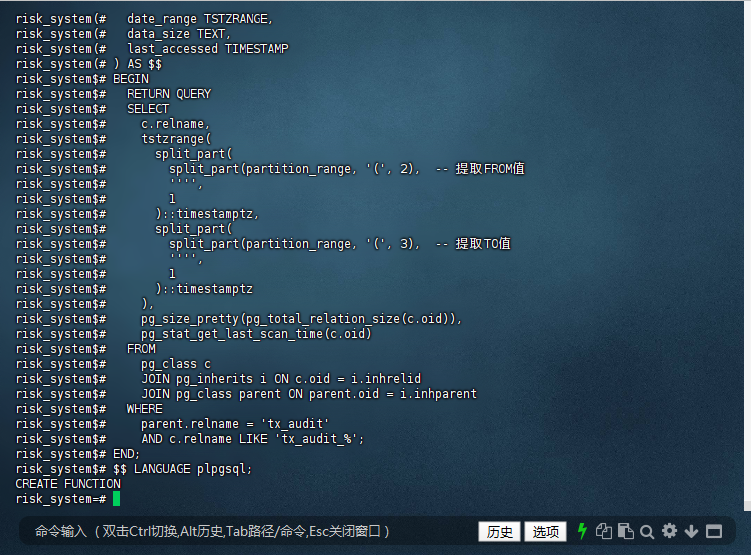Image resolution: width=751 pixels, height=555 pixels.
Task: Click the 'data_size TEXT,' text
Action: point(179,34)
